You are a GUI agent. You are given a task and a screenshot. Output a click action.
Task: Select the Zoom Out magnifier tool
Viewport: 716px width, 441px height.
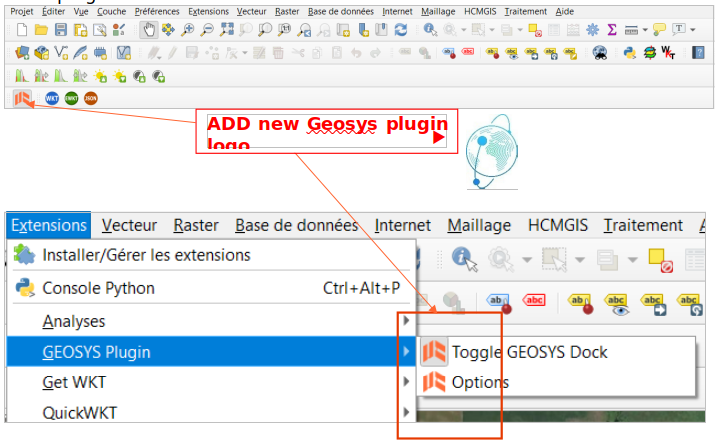click(207, 30)
